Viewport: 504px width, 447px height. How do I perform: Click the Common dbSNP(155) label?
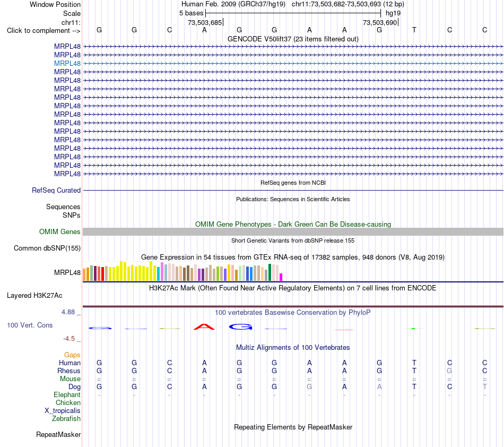(47, 248)
